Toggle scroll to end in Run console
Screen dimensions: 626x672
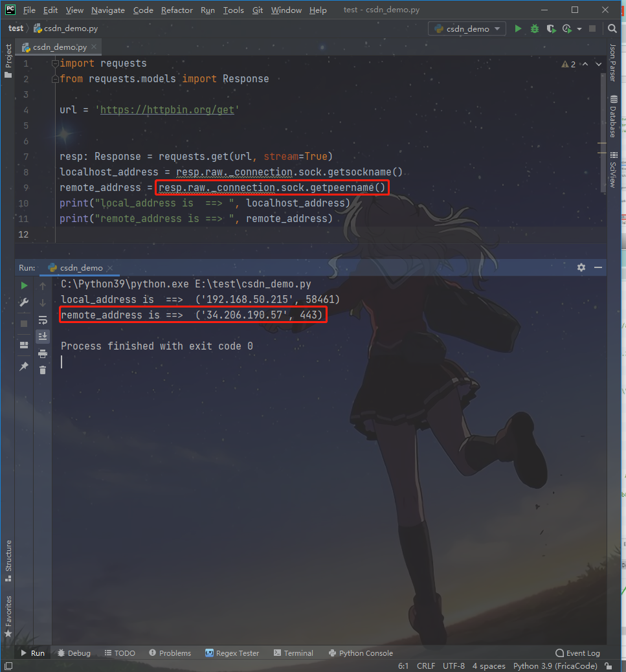43,337
